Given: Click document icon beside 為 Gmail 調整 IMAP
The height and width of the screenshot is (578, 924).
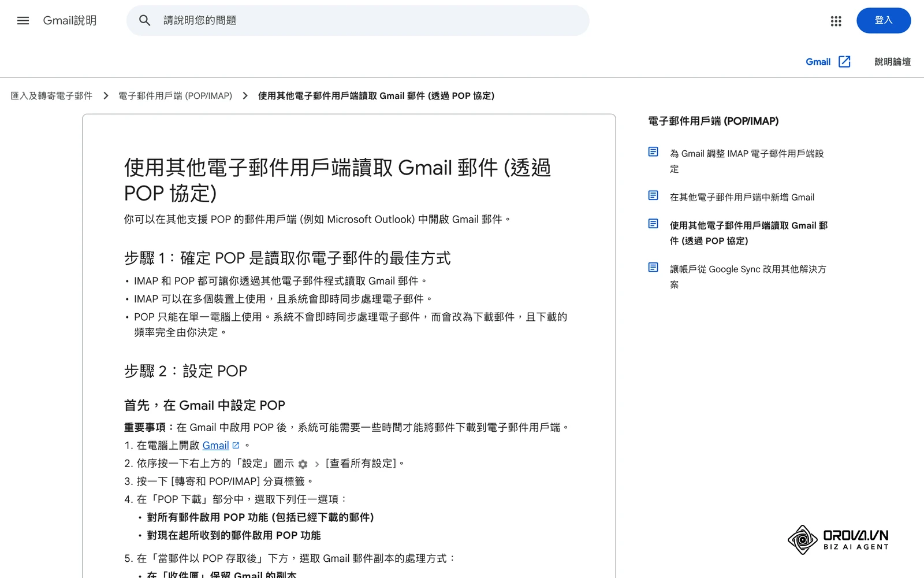Looking at the screenshot, I should click(653, 152).
